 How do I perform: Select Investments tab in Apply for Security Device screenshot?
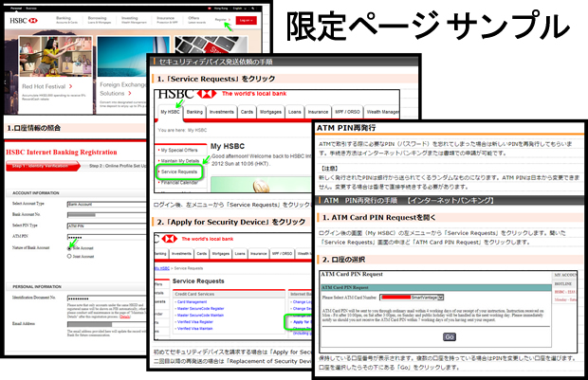click(181, 254)
